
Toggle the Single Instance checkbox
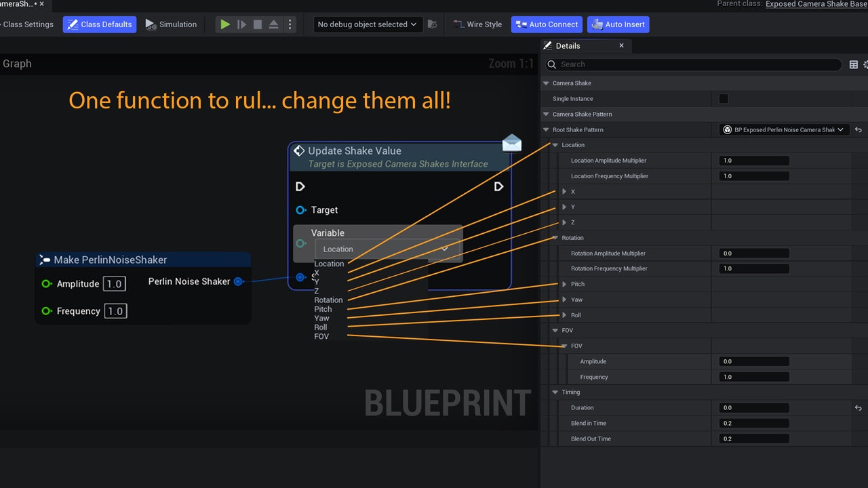(724, 99)
